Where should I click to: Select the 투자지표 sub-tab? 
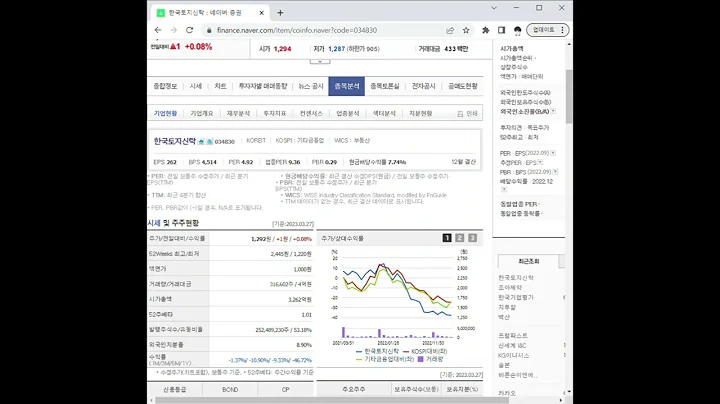(275, 113)
